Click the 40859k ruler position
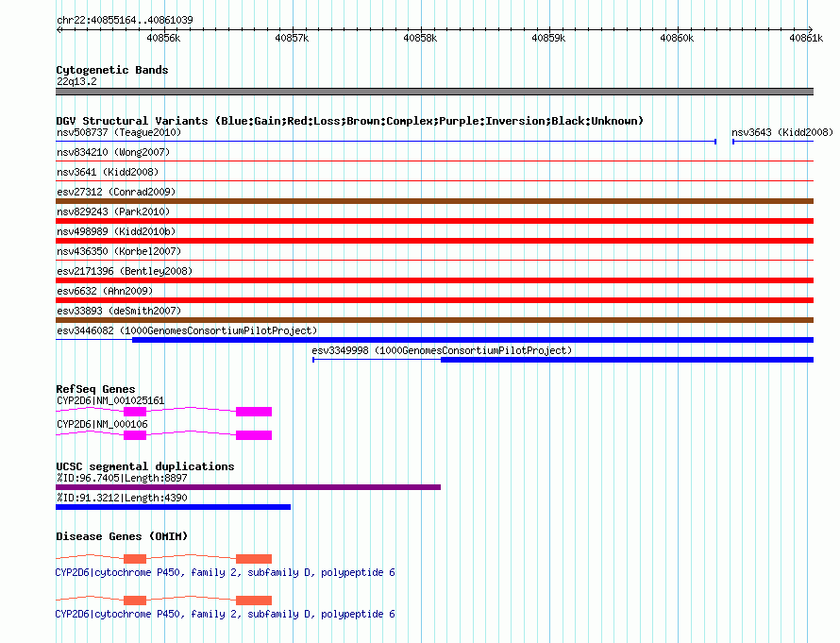Image resolution: width=840 pixels, height=643 pixels. pos(548,38)
